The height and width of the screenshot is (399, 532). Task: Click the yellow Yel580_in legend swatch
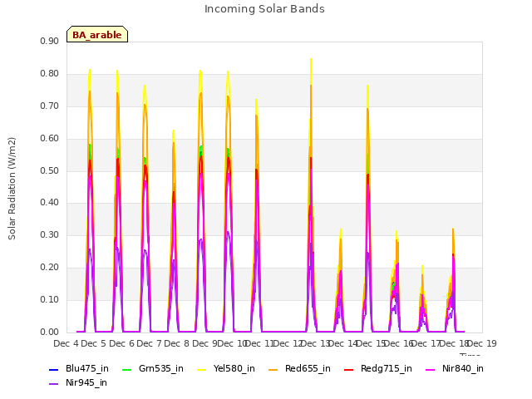201,369
